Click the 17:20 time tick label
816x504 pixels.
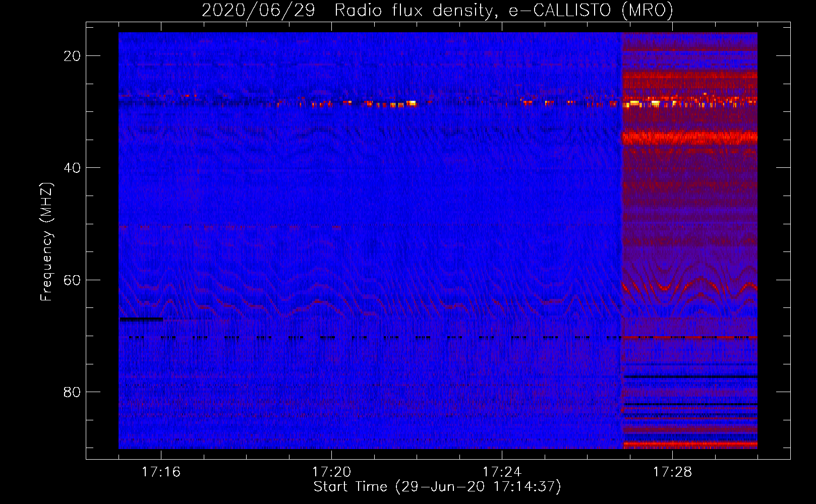click(331, 472)
